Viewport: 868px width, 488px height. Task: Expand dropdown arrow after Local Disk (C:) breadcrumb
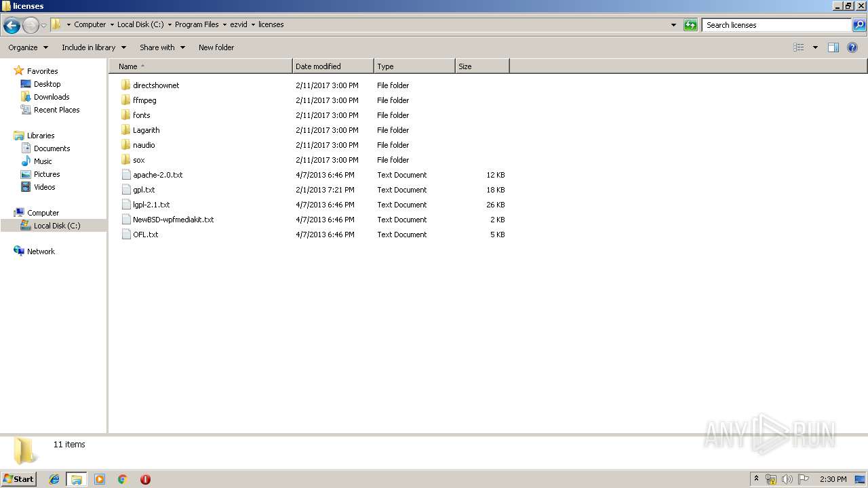169,24
